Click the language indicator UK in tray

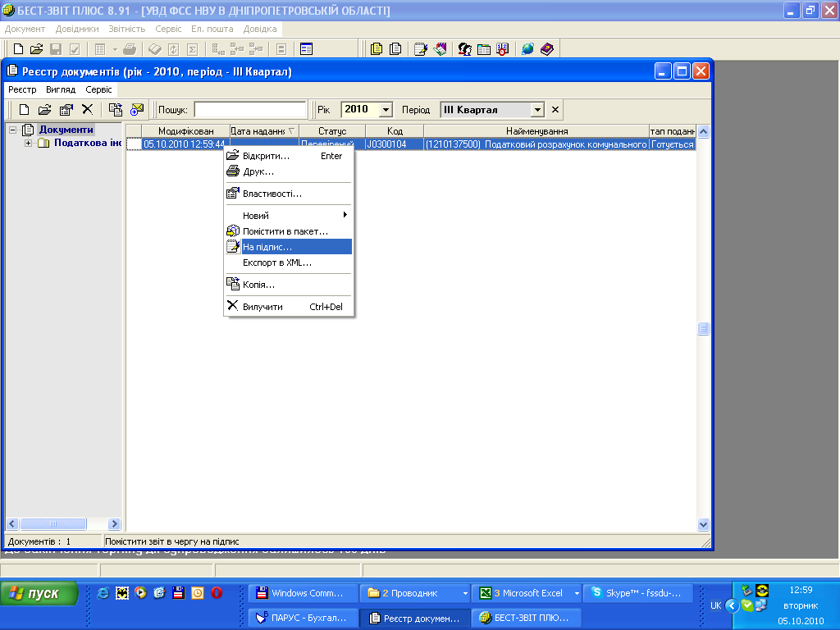tap(715, 605)
